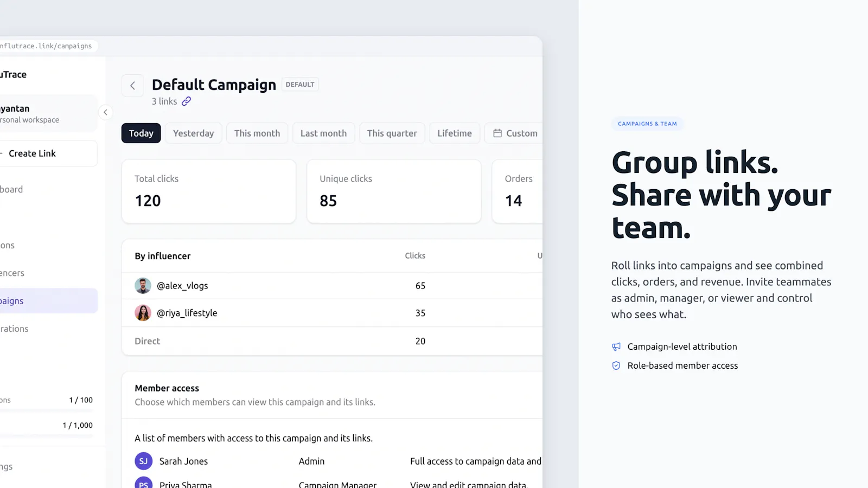
Task: Go back using the chevron button beside Default Campaign
Action: pos(132,86)
